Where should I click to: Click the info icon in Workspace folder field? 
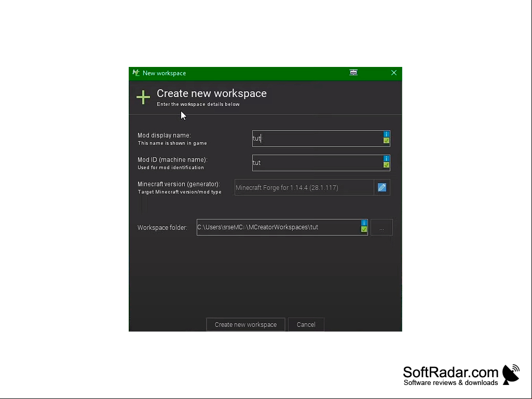pyautogui.click(x=364, y=223)
